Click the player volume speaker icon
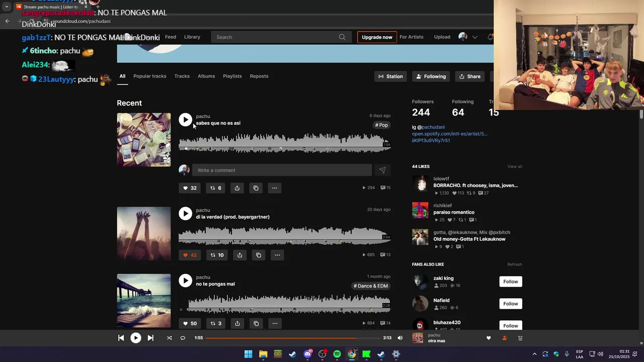The image size is (644, 362). point(400,338)
